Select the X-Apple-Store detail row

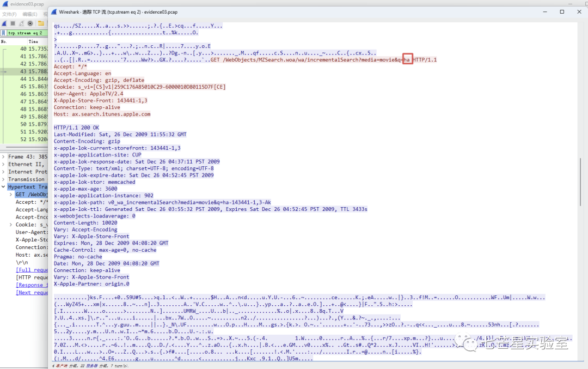pyautogui.click(x=32, y=239)
